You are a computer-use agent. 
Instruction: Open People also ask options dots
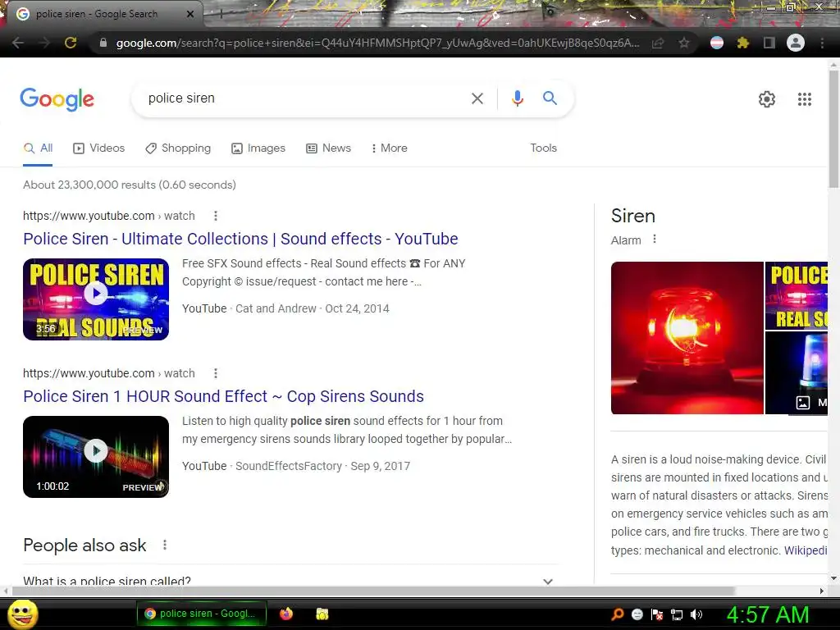[164, 545]
